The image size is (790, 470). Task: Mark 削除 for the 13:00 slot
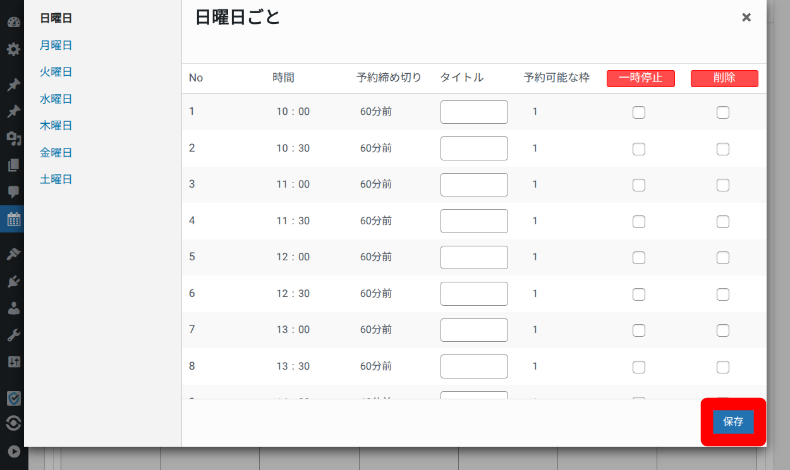[722, 330]
